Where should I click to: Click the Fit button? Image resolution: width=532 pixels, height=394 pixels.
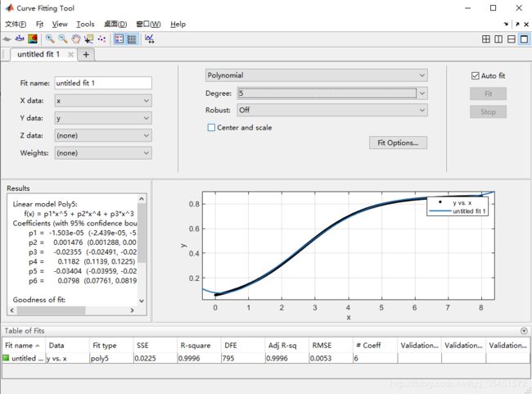[489, 93]
